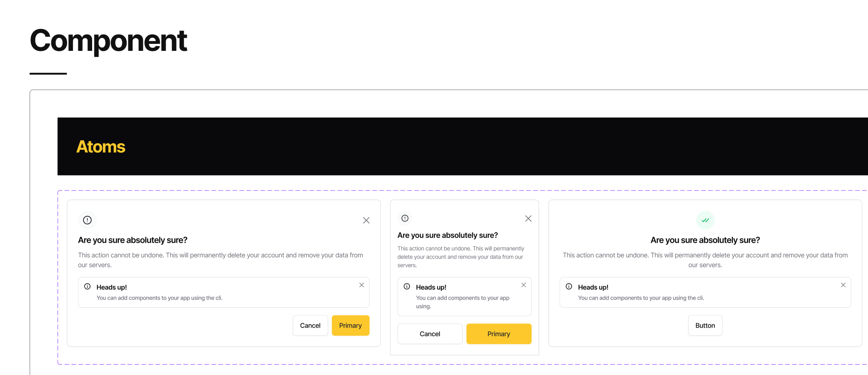Close the first wide dialog
The image size is (868, 375).
(x=366, y=221)
